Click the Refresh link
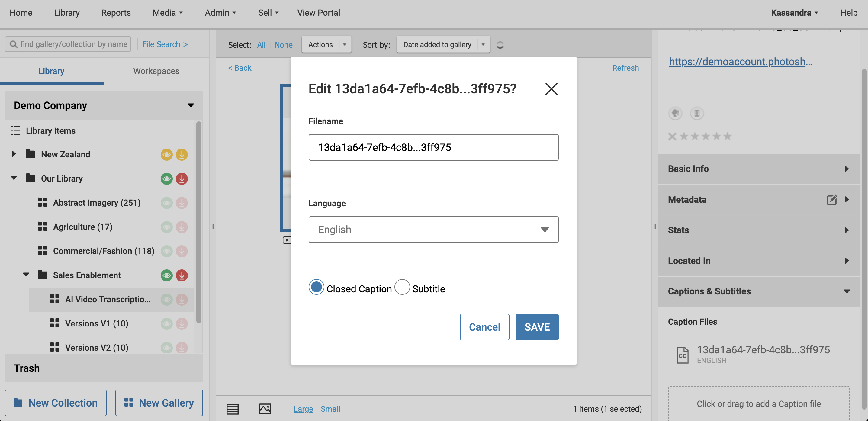Screen dimensions: 868x421 625,68
